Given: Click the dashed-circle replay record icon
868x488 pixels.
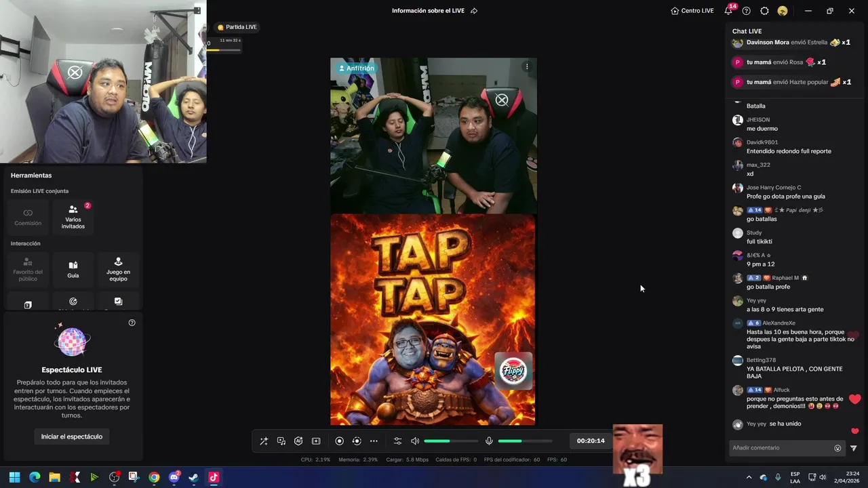Looking at the screenshot, I should [x=357, y=441].
